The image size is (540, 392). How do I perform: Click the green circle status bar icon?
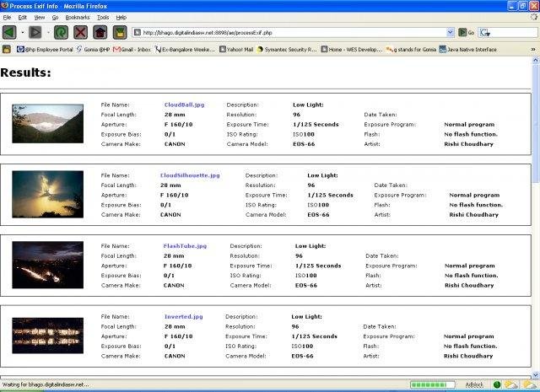pyautogui.click(x=498, y=384)
